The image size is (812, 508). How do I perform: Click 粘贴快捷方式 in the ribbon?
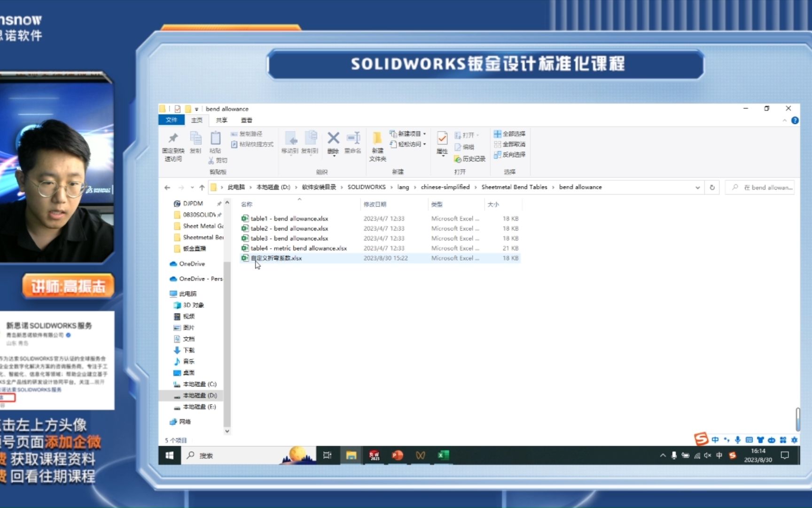tap(252, 144)
